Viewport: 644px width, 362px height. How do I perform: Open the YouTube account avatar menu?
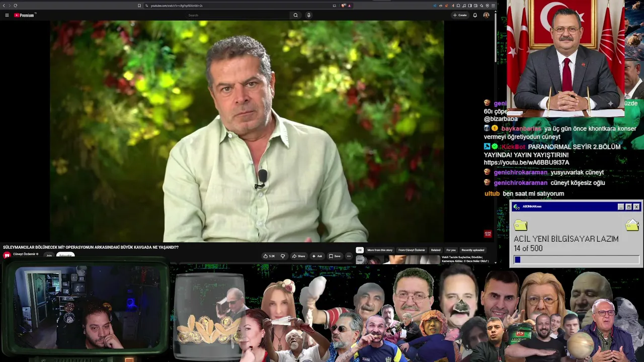coord(486,15)
